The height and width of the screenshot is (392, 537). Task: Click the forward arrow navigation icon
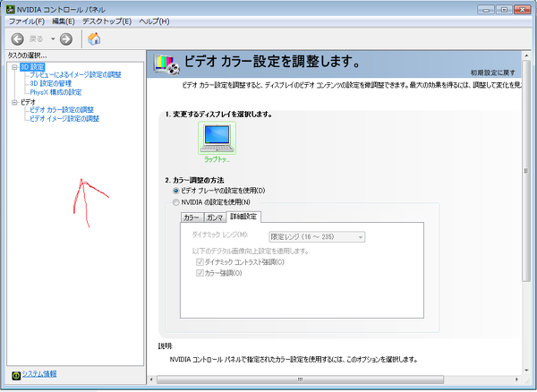point(66,39)
